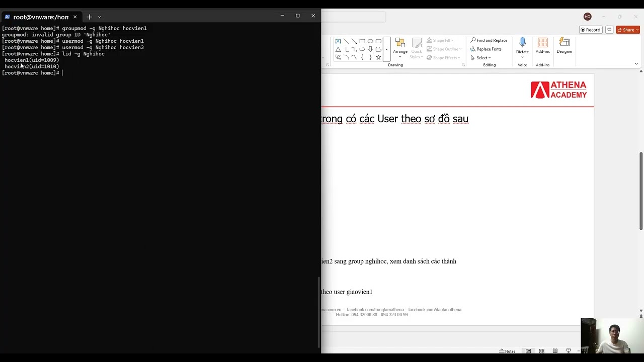Open the HO account avatar
The image size is (644, 362).
point(588,17)
